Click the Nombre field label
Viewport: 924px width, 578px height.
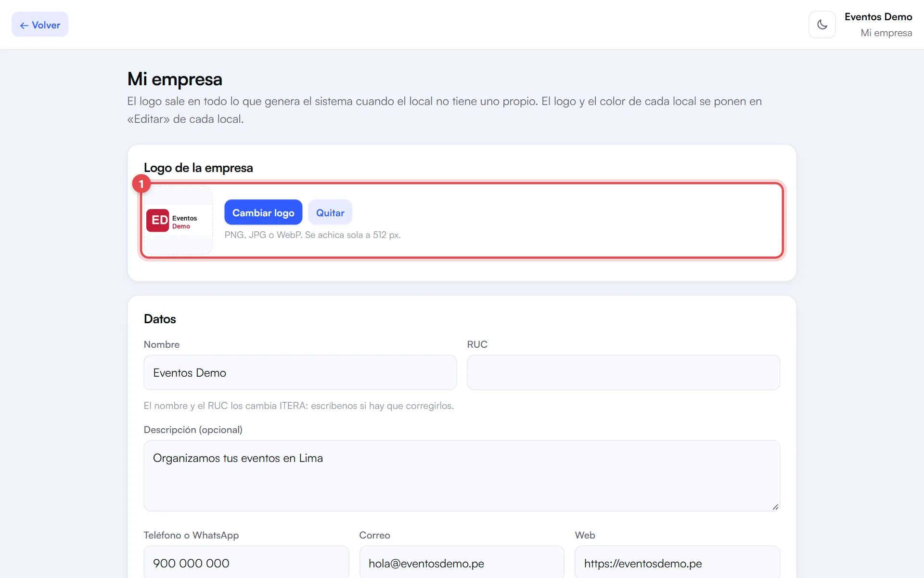tap(162, 344)
